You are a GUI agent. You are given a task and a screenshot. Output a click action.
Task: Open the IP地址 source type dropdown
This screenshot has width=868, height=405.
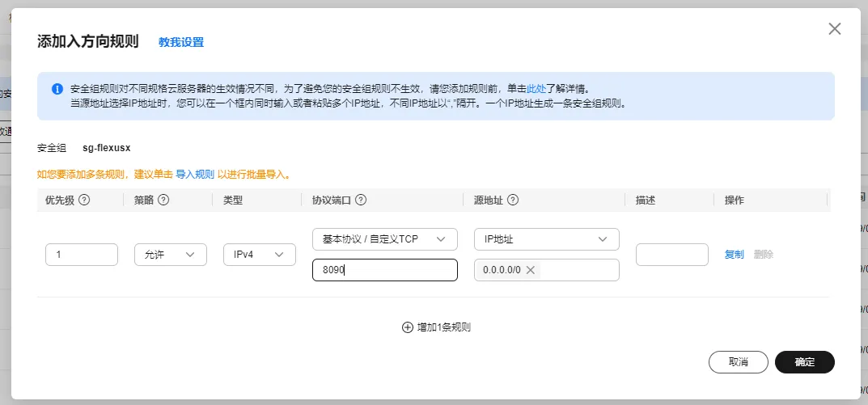(546, 239)
